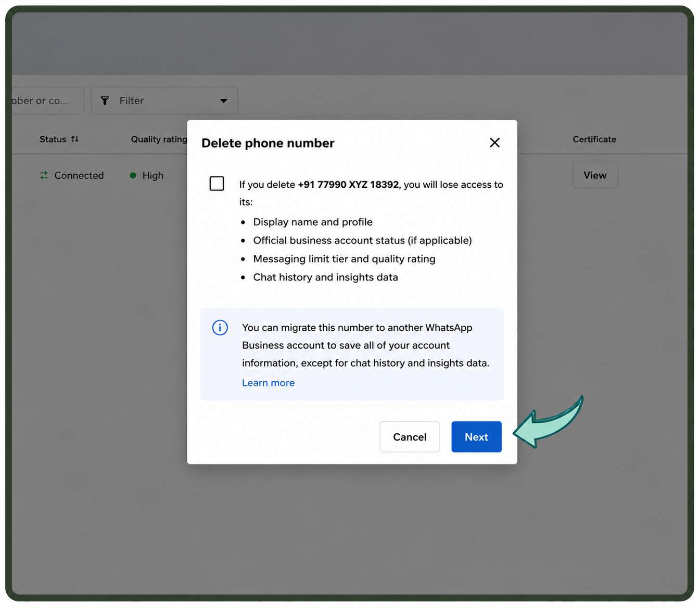Click the Next button
The height and width of the screenshot is (608, 700).
click(476, 437)
